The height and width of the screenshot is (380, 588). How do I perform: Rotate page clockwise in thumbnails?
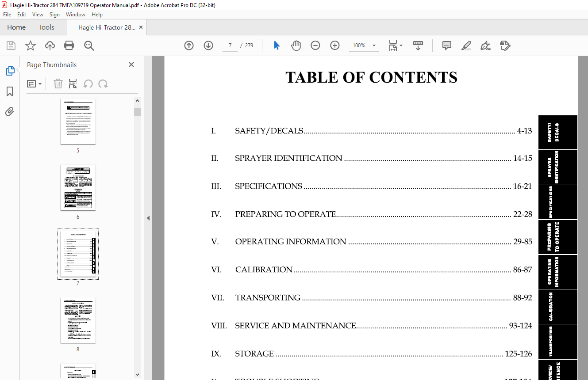click(103, 84)
